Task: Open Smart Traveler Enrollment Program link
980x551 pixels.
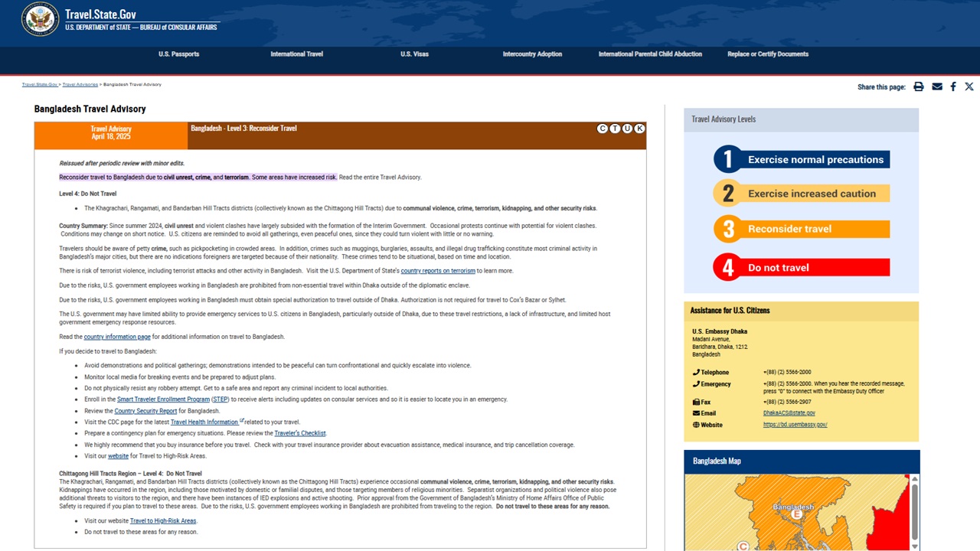Action: 163,399
